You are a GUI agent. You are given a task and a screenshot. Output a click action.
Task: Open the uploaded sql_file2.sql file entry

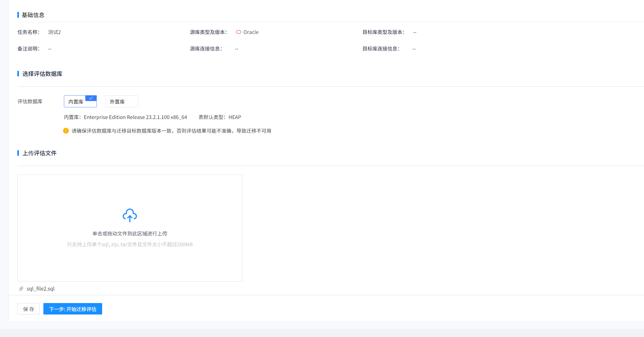[x=41, y=289]
